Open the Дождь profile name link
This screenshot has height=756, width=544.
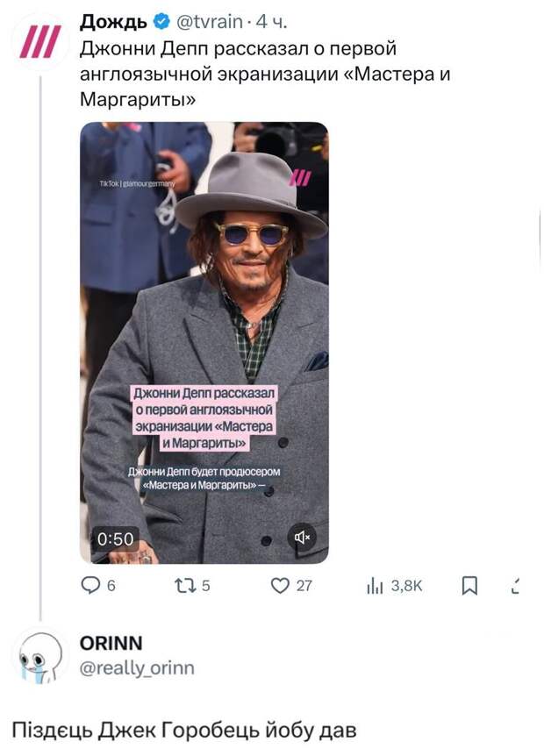(114, 21)
